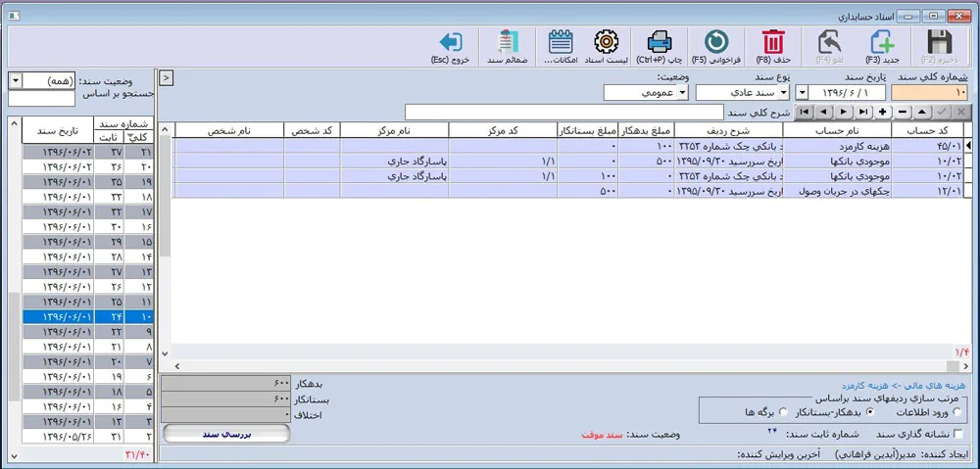Click the ثابت list column header

coord(109,137)
